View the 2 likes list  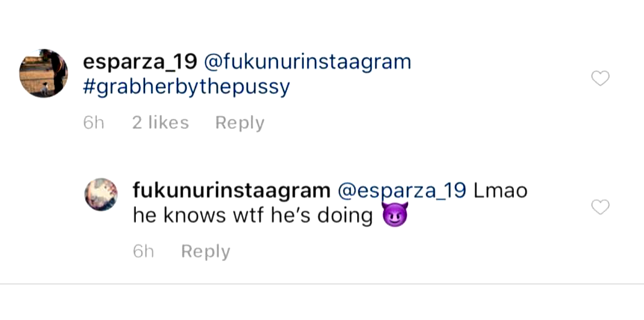tap(160, 123)
